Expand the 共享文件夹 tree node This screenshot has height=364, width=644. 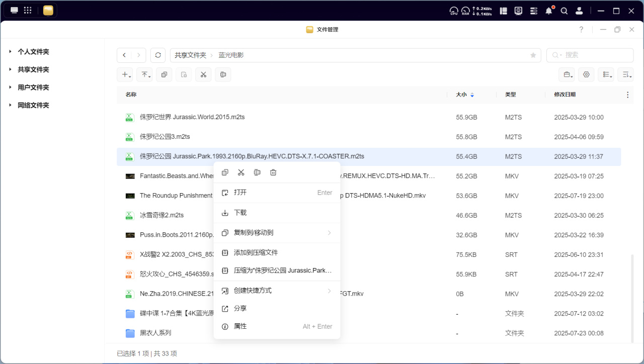point(10,69)
